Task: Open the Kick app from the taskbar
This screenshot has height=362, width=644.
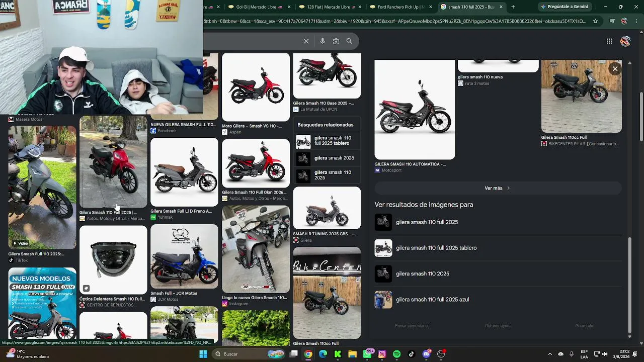Action: (x=338, y=354)
